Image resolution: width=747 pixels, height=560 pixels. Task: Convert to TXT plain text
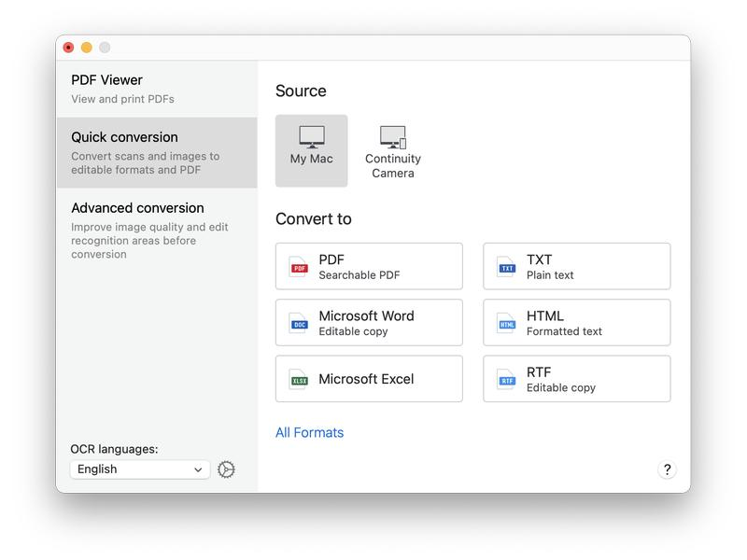[576, 266]
